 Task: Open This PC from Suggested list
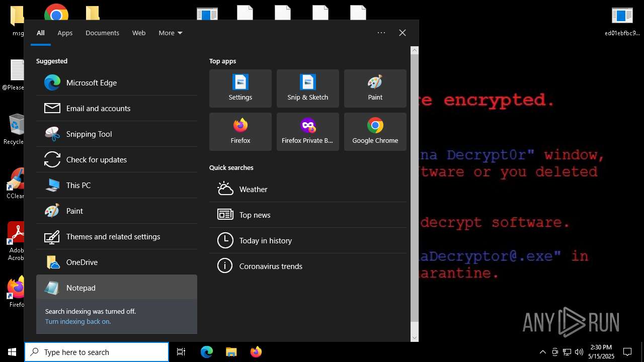tap(117, 186)
